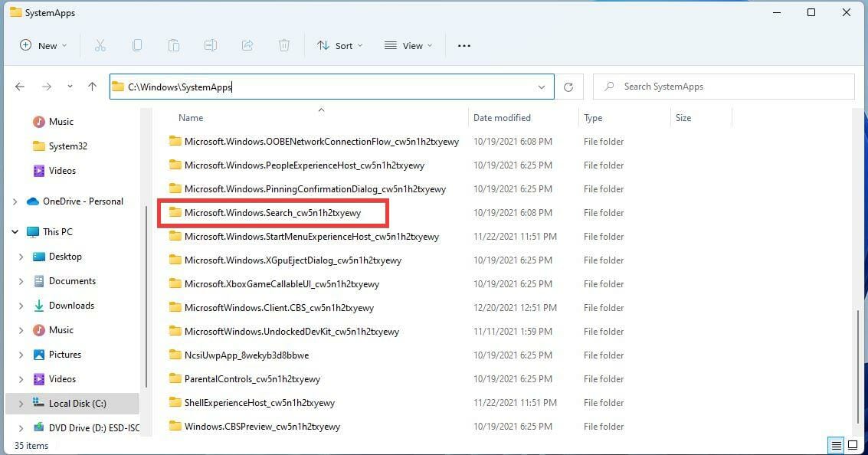
Task: Go forward with the right arrow
Action: 47,87
